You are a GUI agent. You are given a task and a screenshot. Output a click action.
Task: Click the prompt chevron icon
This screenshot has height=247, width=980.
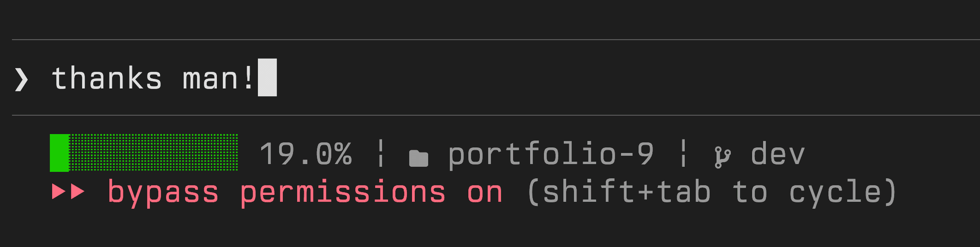point(22,79)
